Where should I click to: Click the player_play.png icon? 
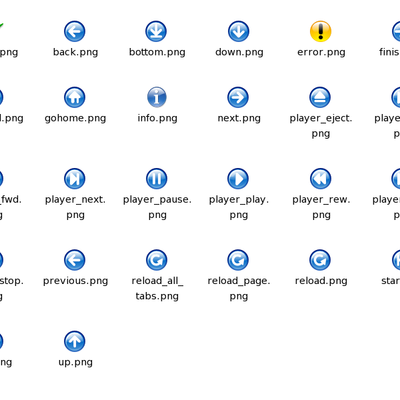[238, 179]
